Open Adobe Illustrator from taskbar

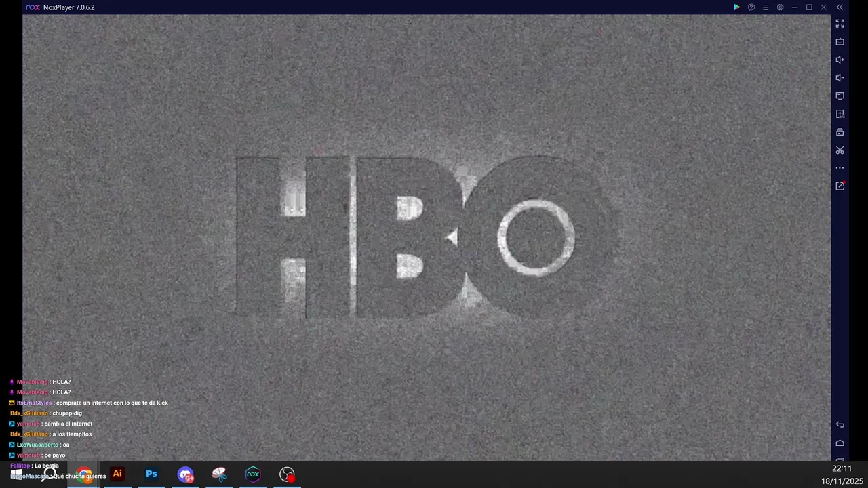click(x=117, y=474)
